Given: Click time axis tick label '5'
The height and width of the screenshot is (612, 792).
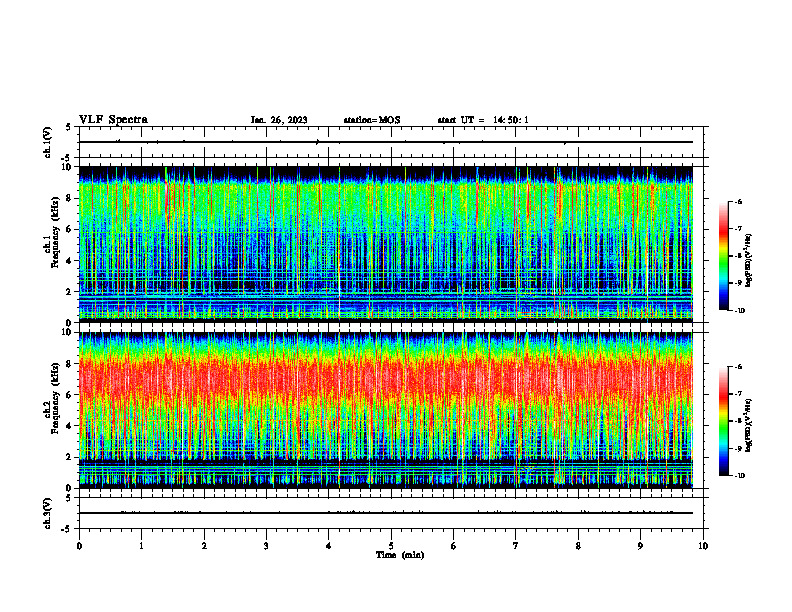Looking at the screenshot, I should pos(391,546).
